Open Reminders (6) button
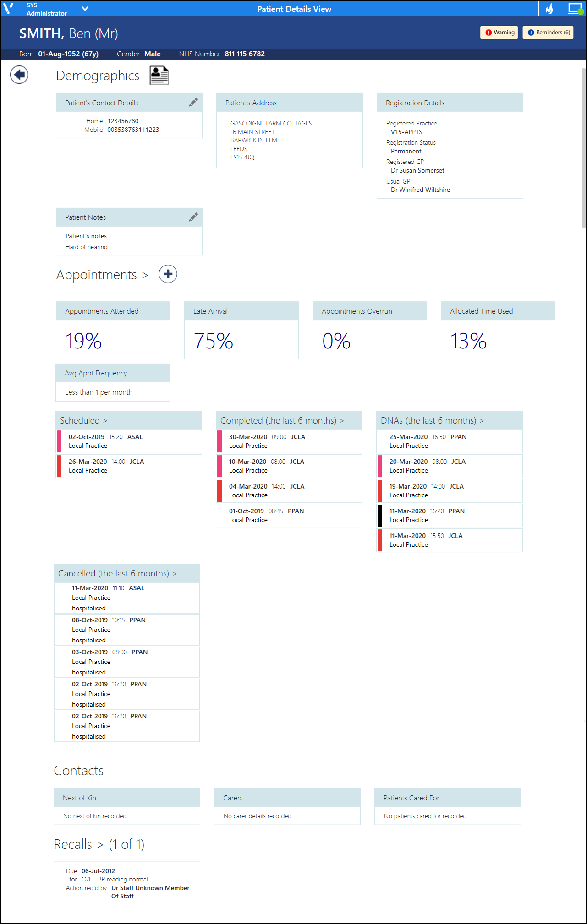 548,33
